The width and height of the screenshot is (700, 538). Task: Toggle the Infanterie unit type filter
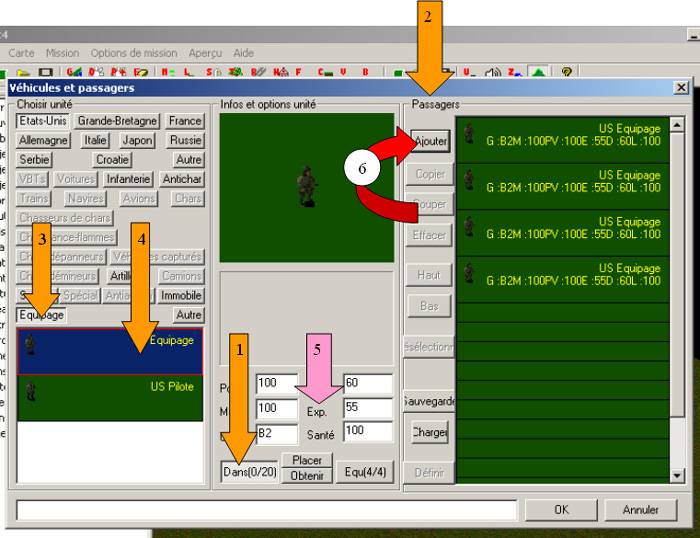[x=129, y=179]
